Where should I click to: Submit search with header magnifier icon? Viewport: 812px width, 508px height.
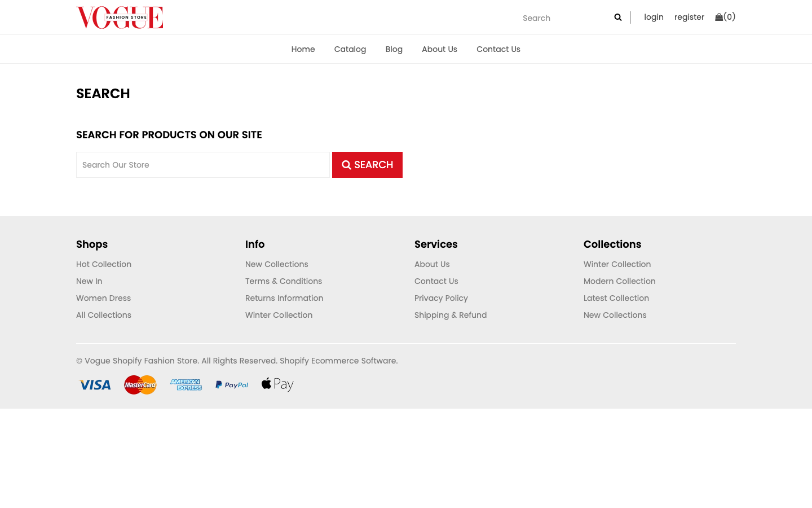618,17
